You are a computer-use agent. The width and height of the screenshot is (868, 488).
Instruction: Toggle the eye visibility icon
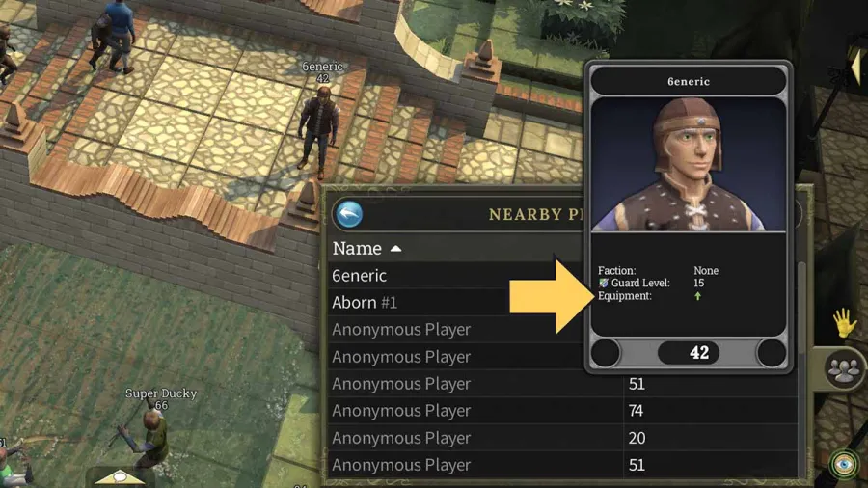[844, 464]
